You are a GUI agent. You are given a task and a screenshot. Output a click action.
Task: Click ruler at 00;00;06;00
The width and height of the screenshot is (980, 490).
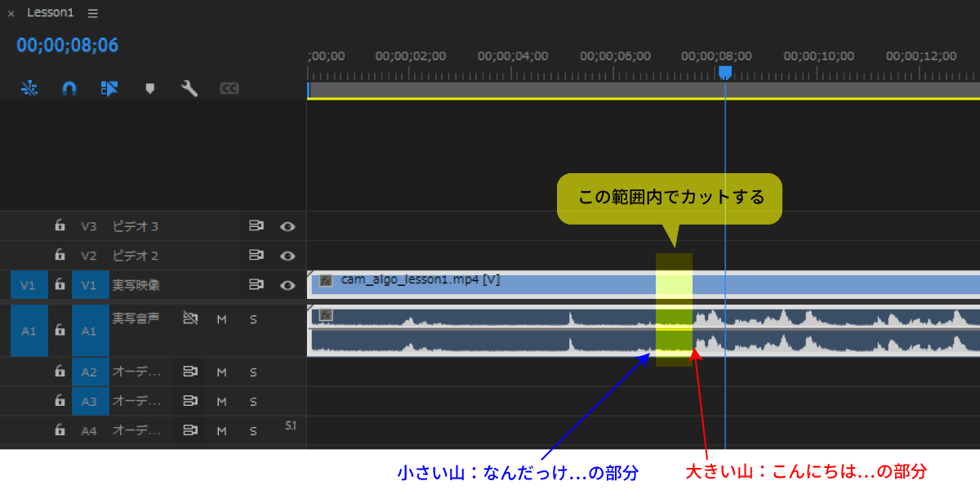pyautogui.click(x=615, y=56)
